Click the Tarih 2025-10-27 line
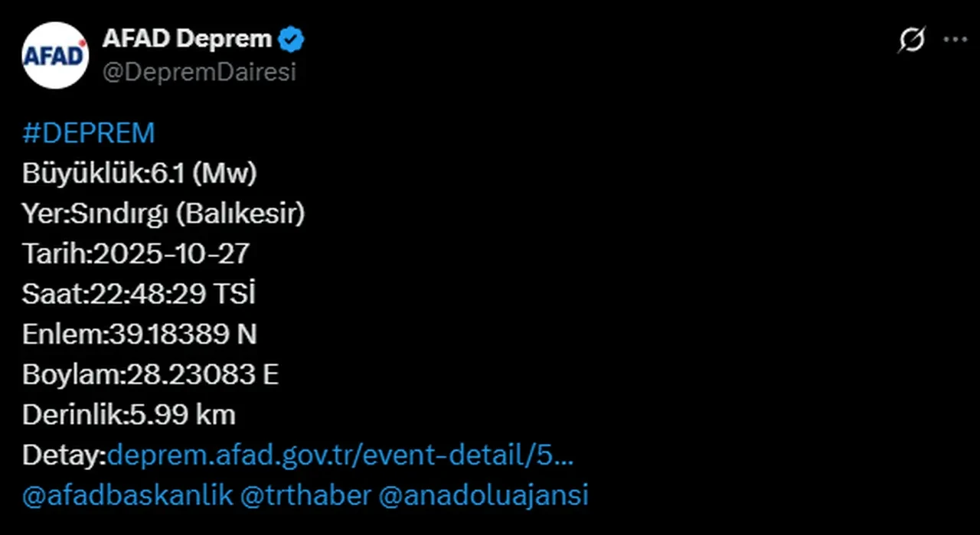The height and width of the screenshot is (535, 980). 136,254
